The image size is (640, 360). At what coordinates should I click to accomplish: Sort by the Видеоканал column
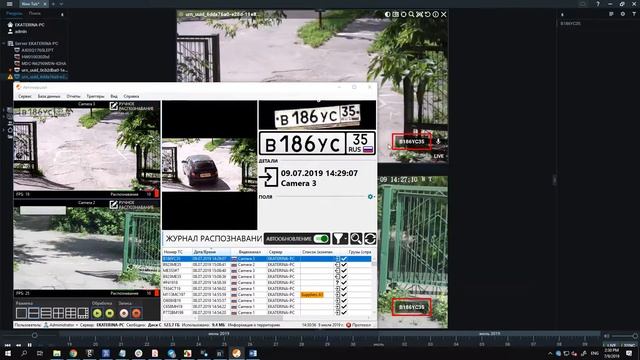(x=249, y=252)
